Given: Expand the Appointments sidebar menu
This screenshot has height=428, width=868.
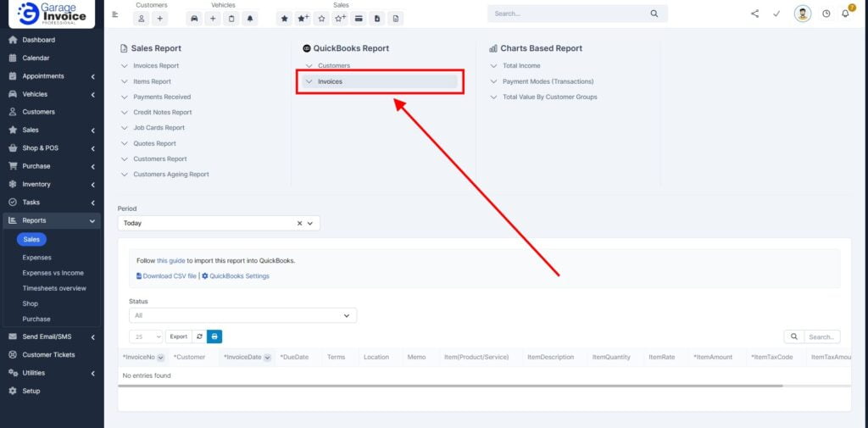Looking at the screenshot, I should [x=52, y=76].
